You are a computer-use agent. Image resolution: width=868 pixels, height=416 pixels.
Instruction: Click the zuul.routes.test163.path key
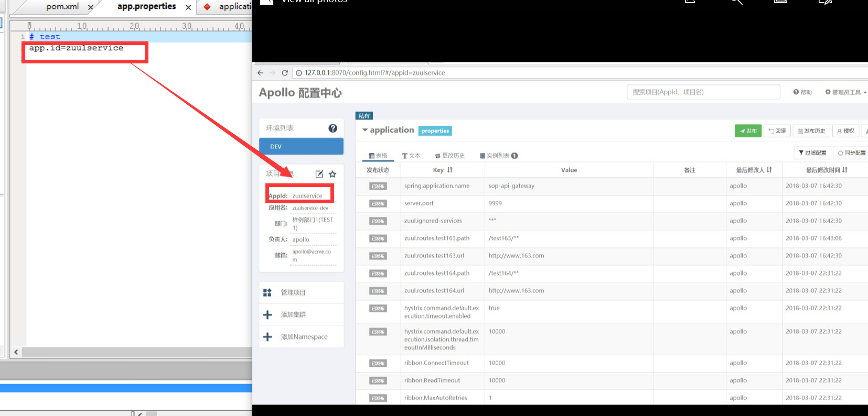coord(437,238)
